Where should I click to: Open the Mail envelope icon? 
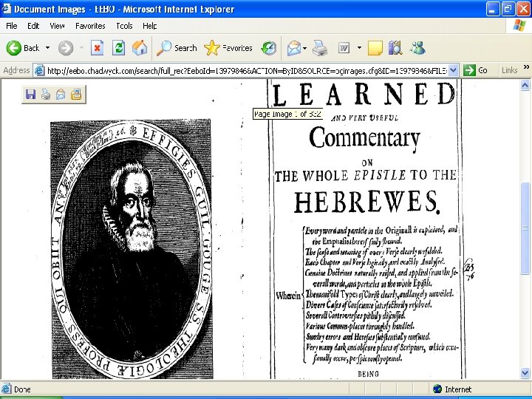click(294, 48)
